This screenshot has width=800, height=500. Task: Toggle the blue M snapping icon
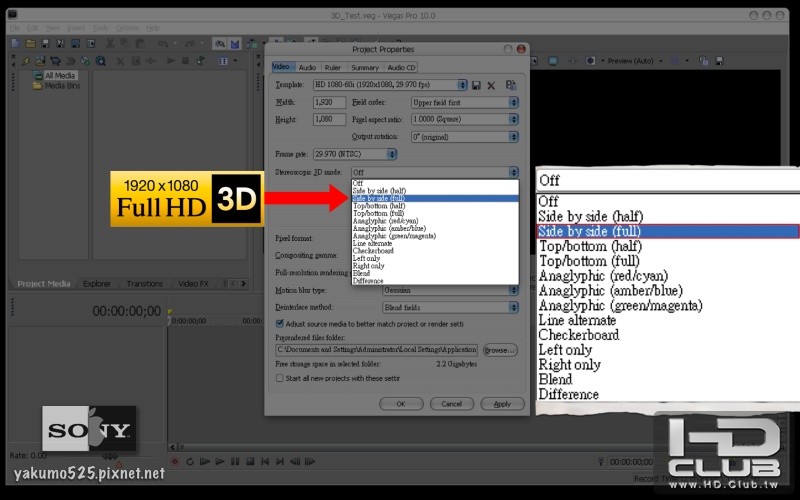[x=235, y=44]
